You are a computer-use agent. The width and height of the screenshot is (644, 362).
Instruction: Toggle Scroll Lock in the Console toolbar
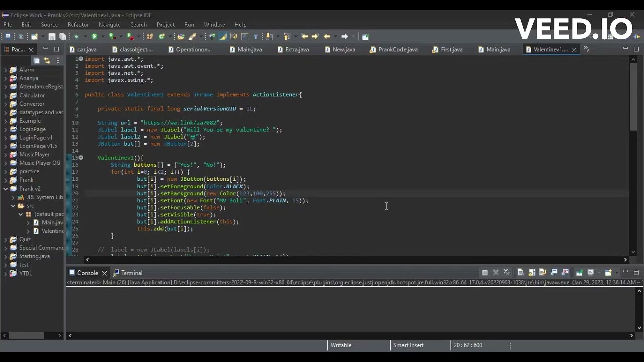pos(532,273)
